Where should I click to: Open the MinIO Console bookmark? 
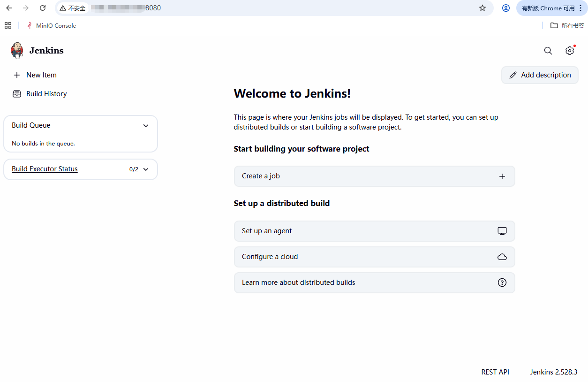52,25
